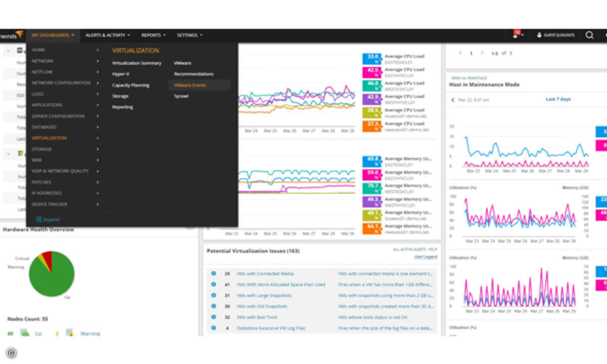607x364 pixels.
Task: Open Recommendations from the Virtualization submenu
Action: pos(194,74)
